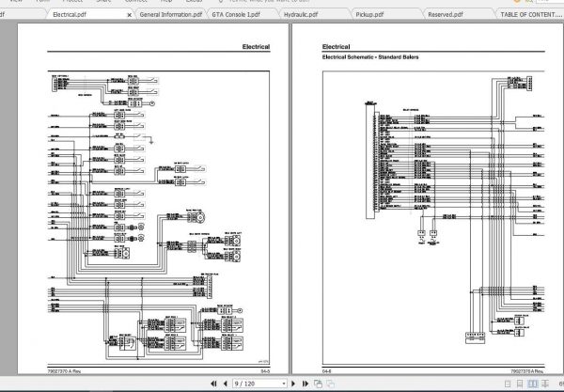Open the page number dropdown

tap(284, 384)
